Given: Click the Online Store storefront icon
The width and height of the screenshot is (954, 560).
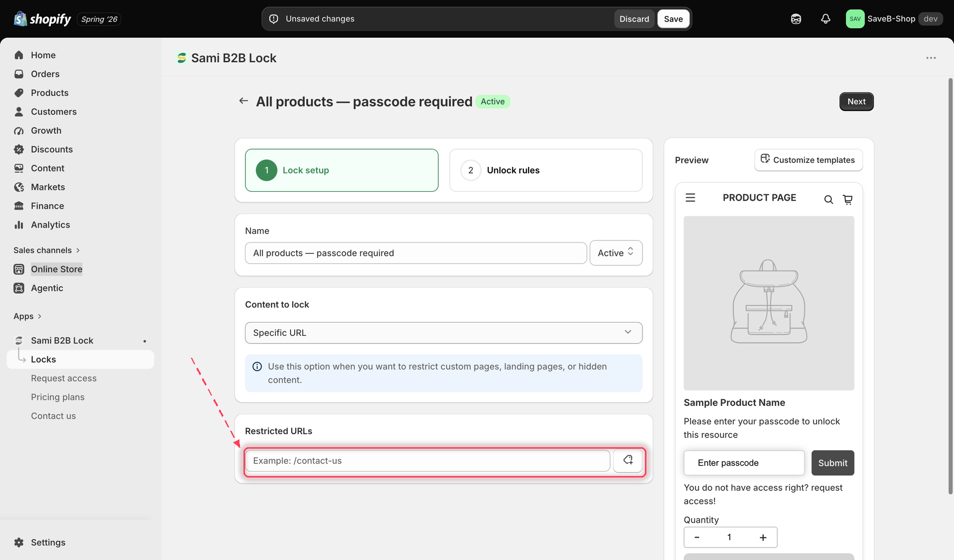Looking at the screenshot, I should pos(19,269).
